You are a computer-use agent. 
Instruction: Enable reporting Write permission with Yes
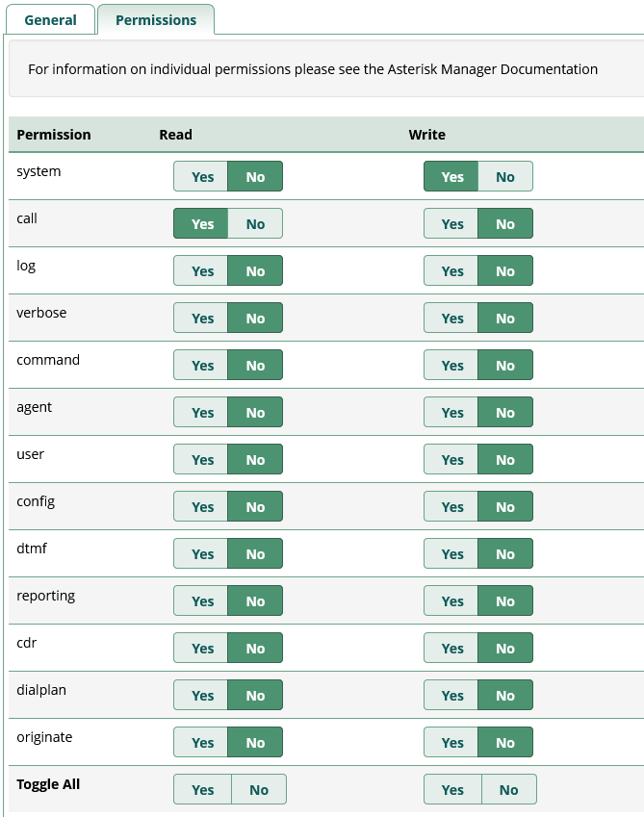tap(451, 601)
